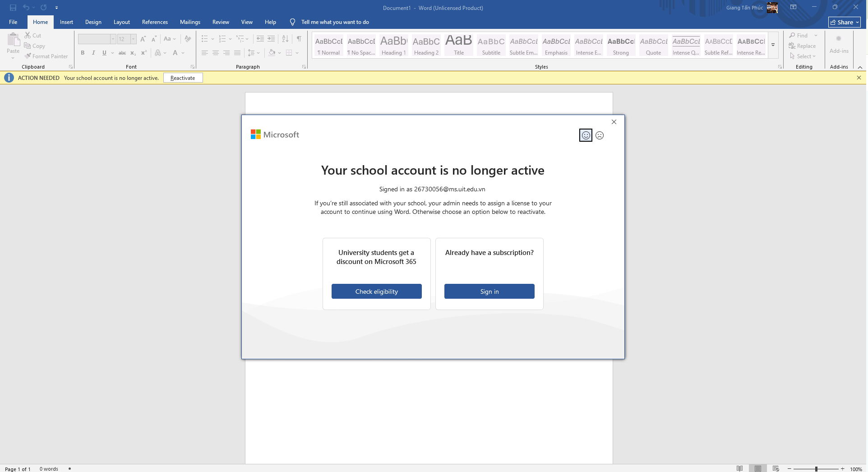The height and width of the screenshot is (472, 868).
Task: Click the Superscript icon
Action: point(144,53)
